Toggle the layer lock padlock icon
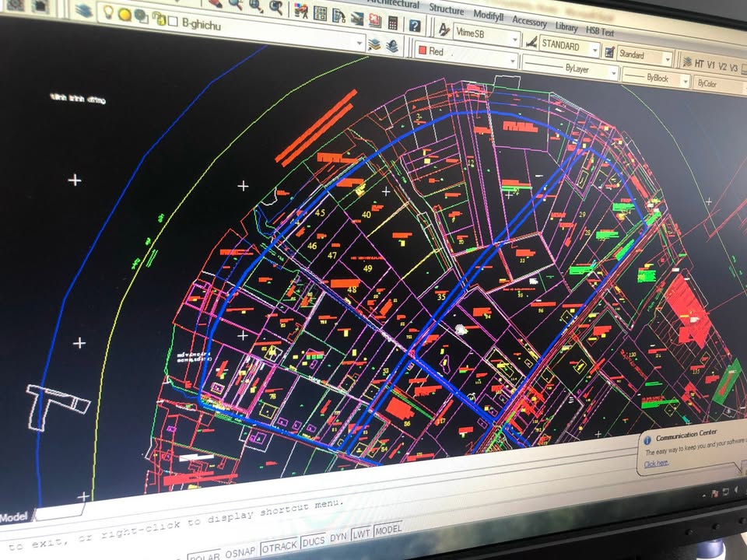747x560 pixels. click(158, 18)
